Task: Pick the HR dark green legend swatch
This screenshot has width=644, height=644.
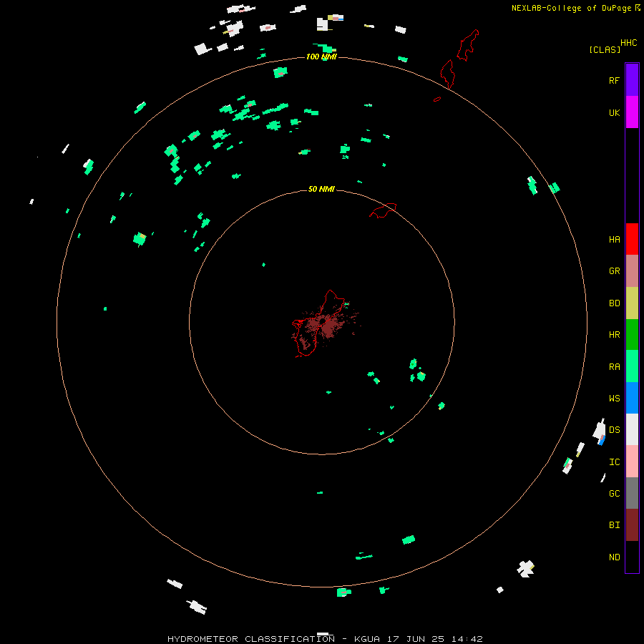Action: pyautogui.click(x=632, y=335)
